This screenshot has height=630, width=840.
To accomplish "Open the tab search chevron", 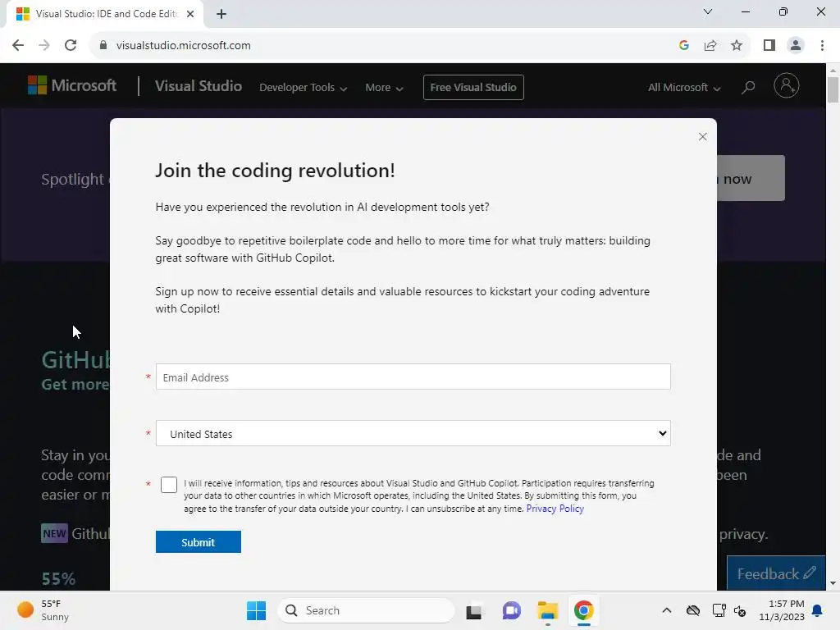I will point(708,11).
